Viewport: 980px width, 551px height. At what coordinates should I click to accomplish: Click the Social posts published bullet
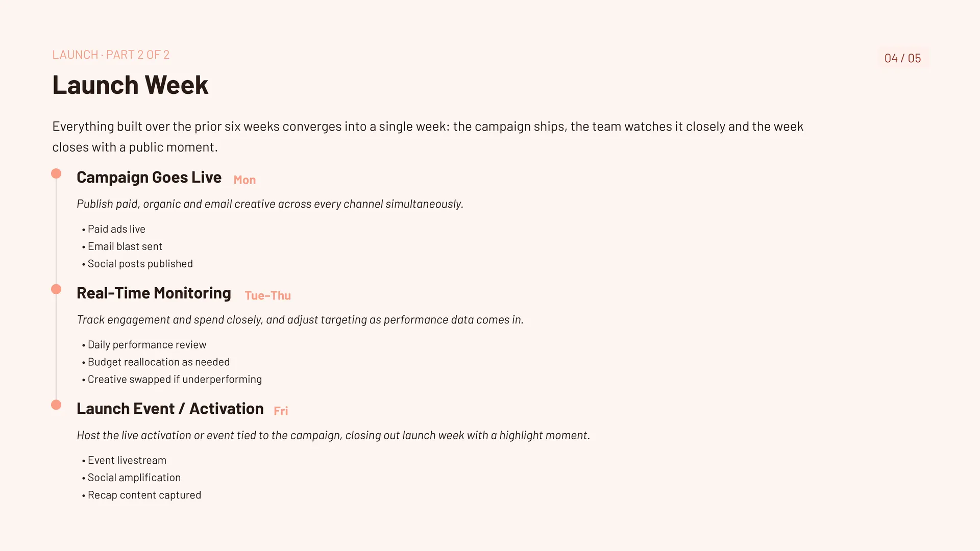coord(137,264)
